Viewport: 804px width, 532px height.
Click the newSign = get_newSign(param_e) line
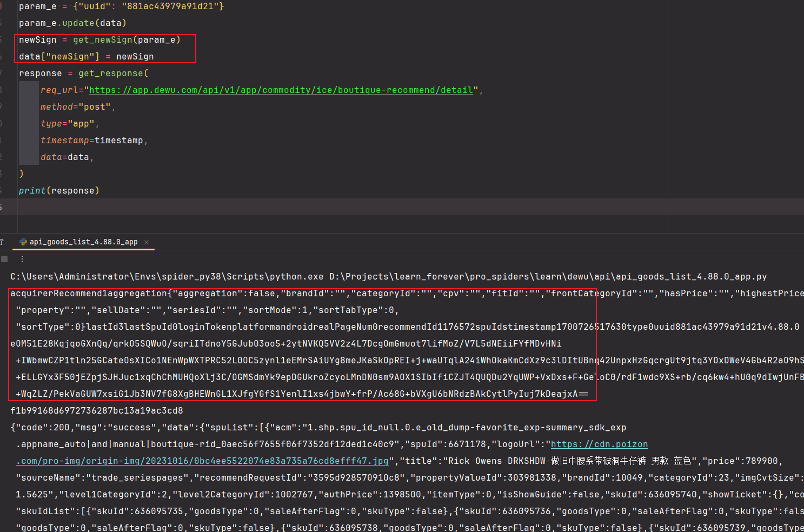coord(99,40)
